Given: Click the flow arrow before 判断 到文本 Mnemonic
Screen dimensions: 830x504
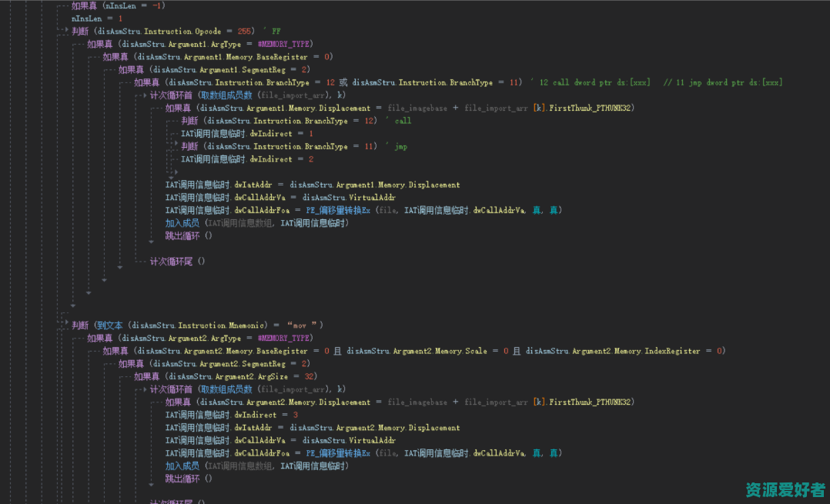Looking at the screenshot, I should click(65, 325).
